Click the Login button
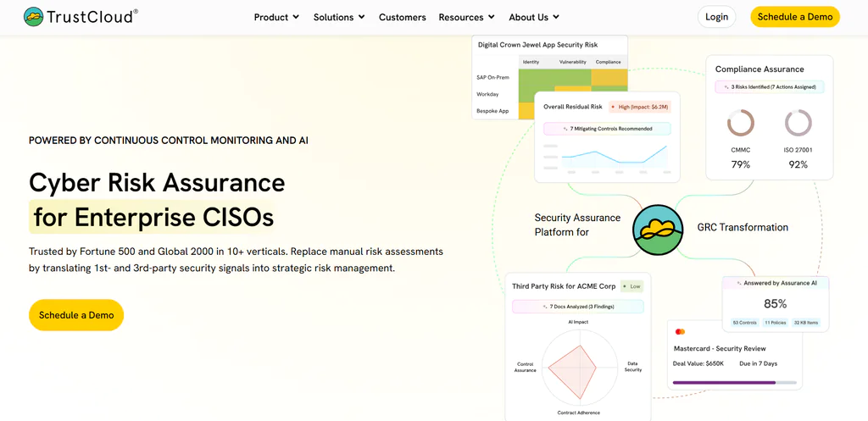The height and width of the screenshot is (421, 868). pyautogui.click(x=716, y=17)
